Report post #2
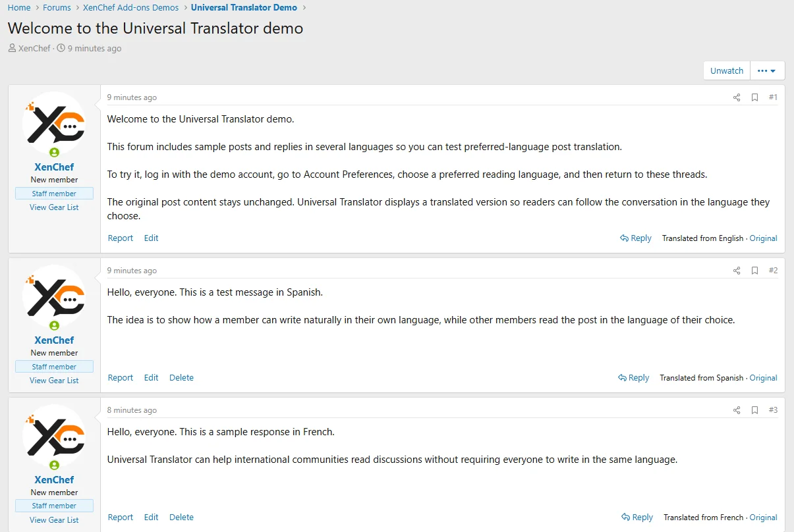This screenshot has width=794, height=532. click(x=120, y=378)
